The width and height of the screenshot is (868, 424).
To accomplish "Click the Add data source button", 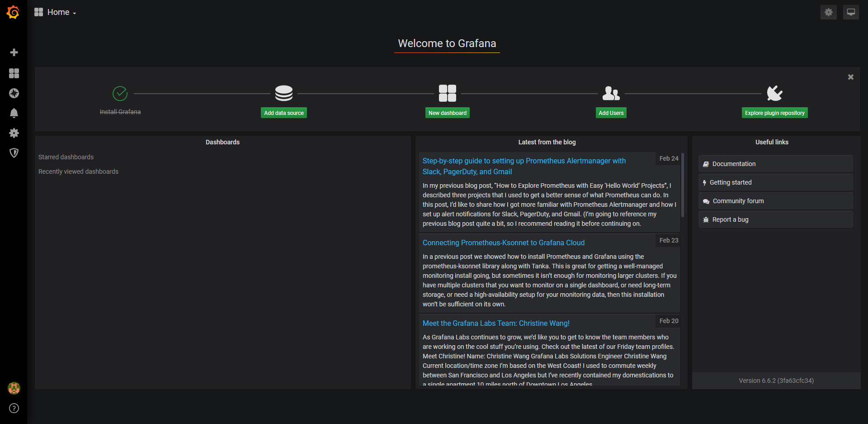I will (x=284, y=113).
